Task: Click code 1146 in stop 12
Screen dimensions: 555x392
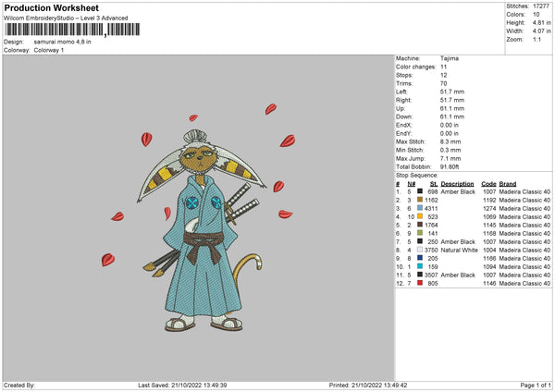Action: pyautogui.click(x=489, y=284)
